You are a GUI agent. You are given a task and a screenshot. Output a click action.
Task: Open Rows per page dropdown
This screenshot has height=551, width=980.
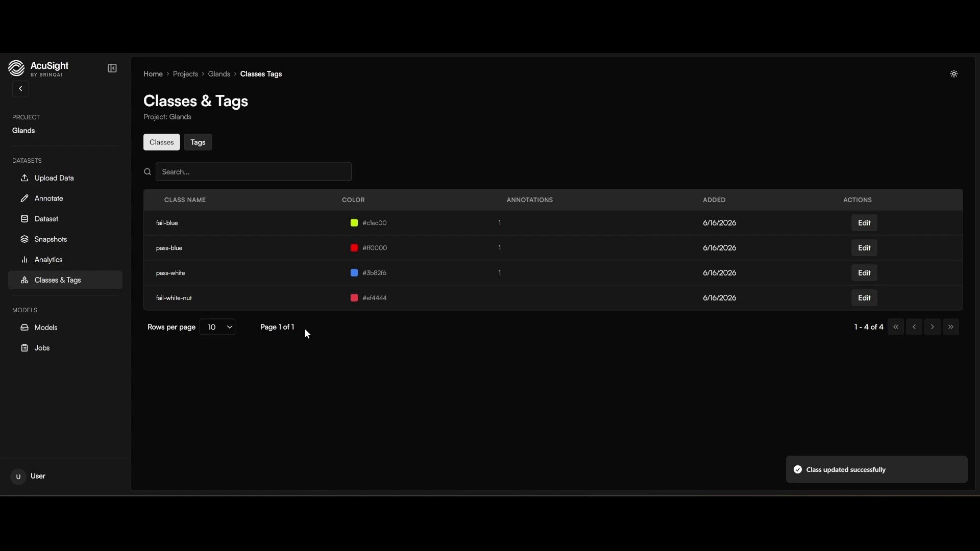217,327
